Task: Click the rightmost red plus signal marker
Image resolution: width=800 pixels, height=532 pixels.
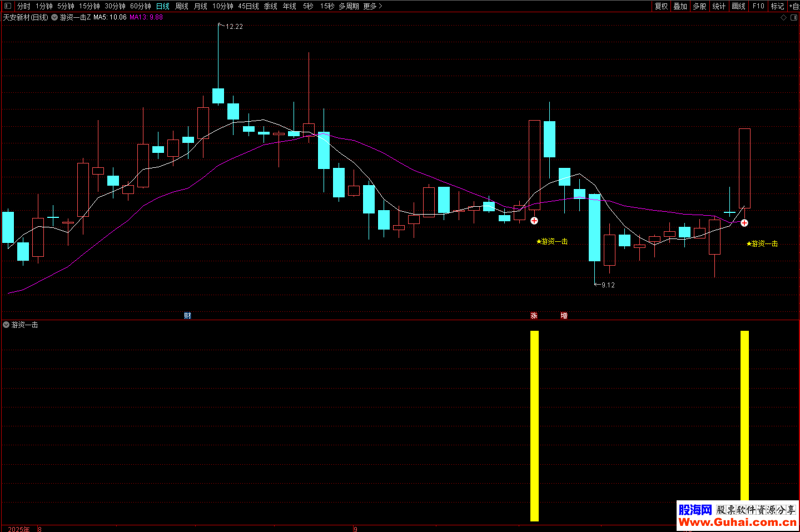Action: pos(744,223)
